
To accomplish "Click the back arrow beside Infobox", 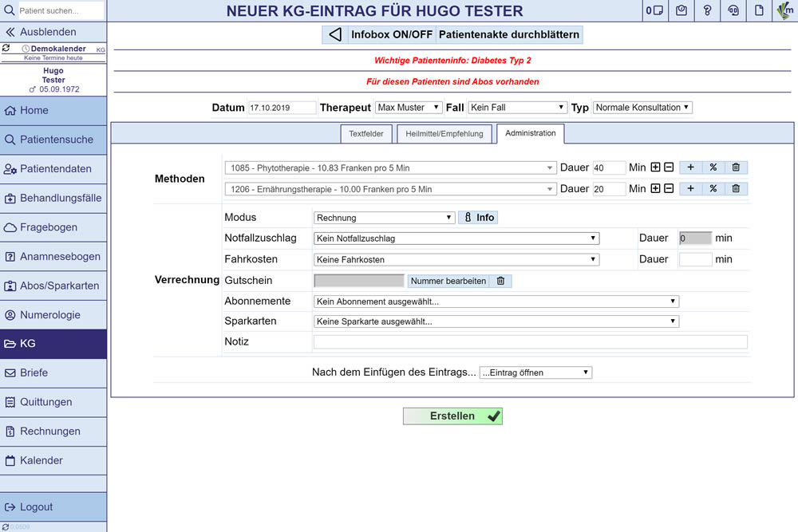I will click(x=335, y=35).
